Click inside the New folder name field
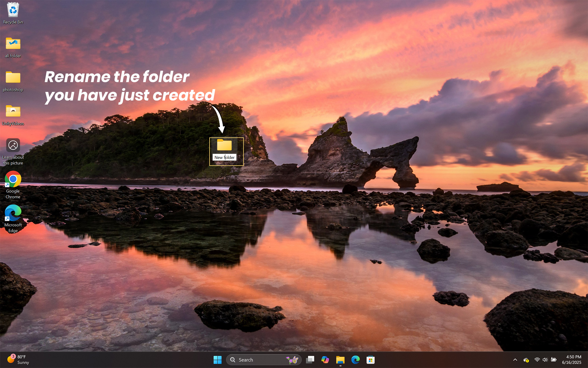The height and width of the screenshot is (368, 588). tap(225, 157)
